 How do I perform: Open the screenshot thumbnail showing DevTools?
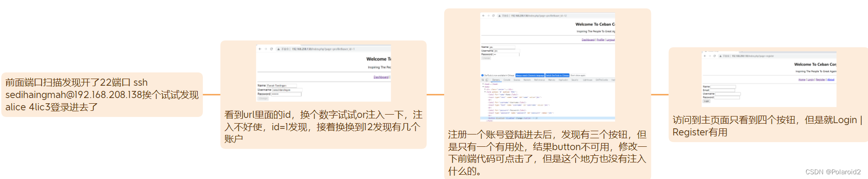(547, 67)
